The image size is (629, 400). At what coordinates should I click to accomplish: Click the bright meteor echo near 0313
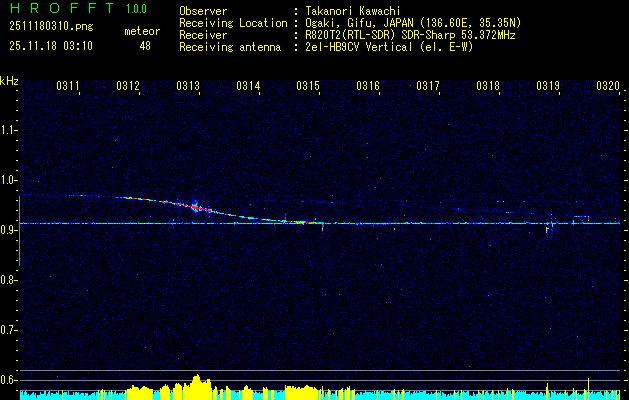click(195, 207)
